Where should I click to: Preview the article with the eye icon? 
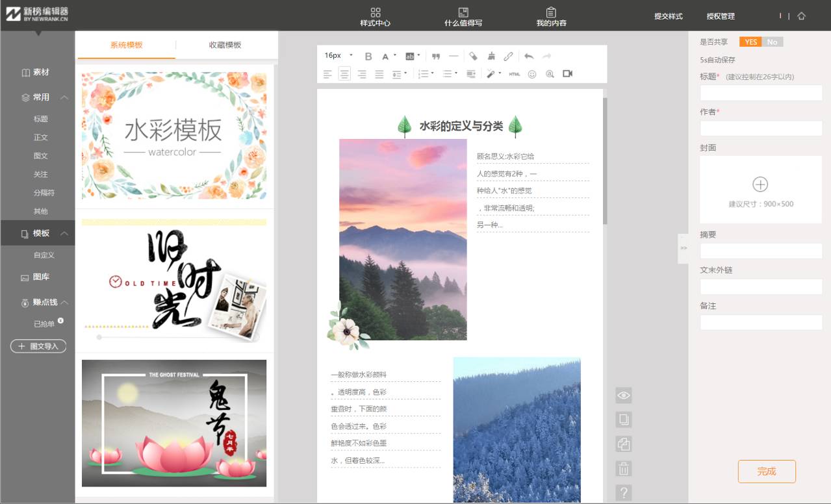point(624,395)
